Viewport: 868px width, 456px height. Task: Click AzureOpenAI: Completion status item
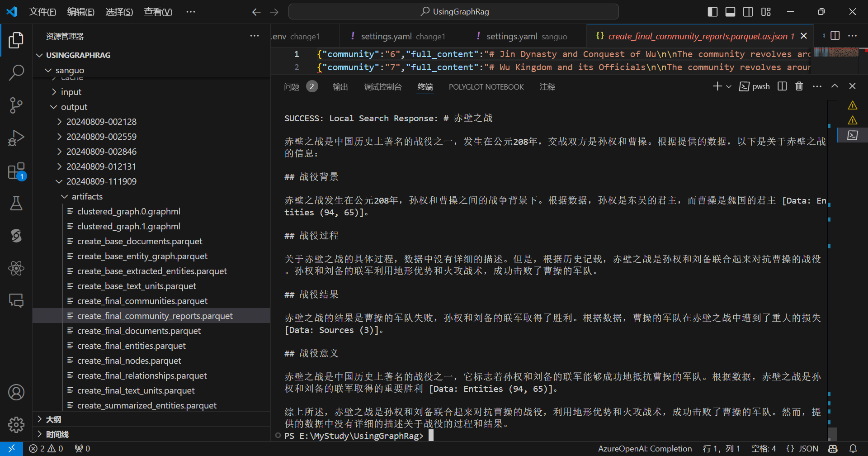click(x=645, y=448)
